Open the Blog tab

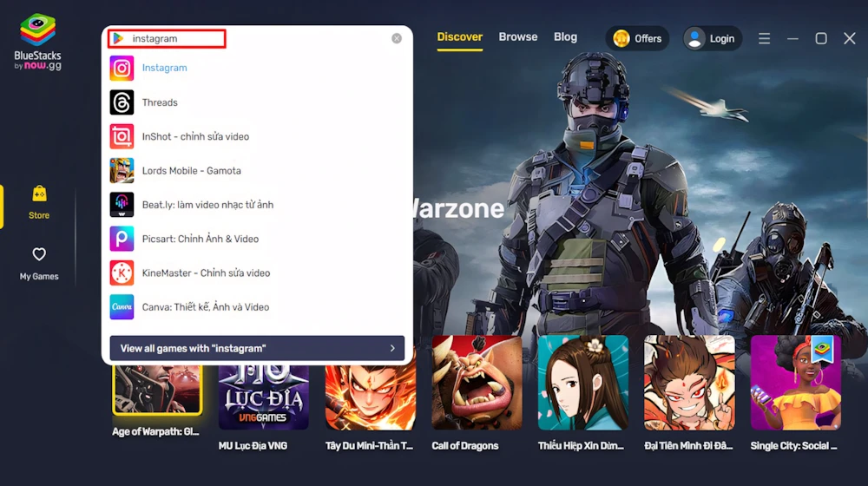pos(565,37)
